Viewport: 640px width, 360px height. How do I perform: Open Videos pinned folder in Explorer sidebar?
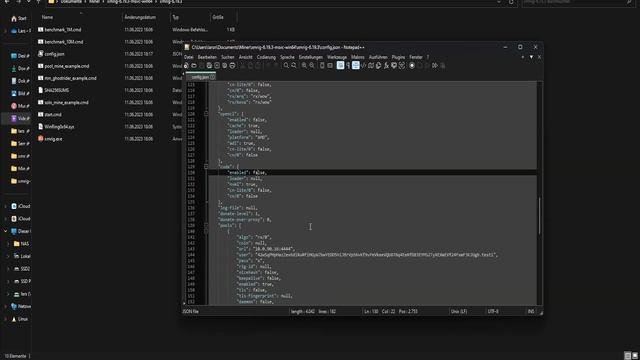(20, 118)
